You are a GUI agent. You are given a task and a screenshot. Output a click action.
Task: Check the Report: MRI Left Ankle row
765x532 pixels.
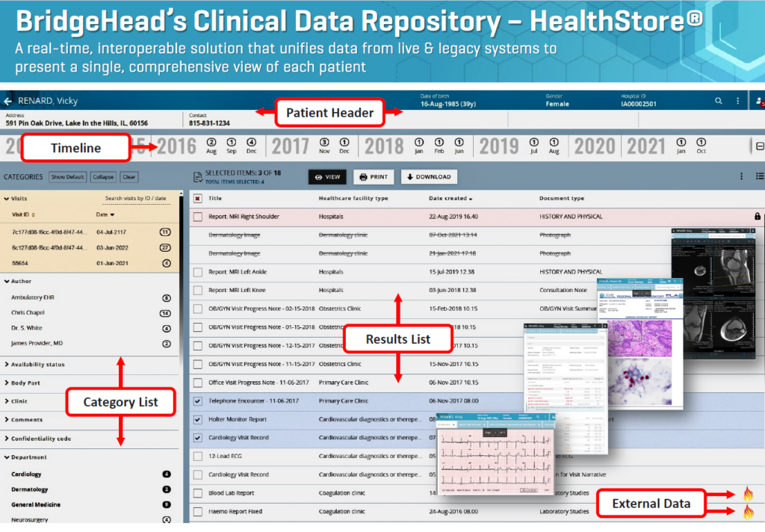coord(197,272)
